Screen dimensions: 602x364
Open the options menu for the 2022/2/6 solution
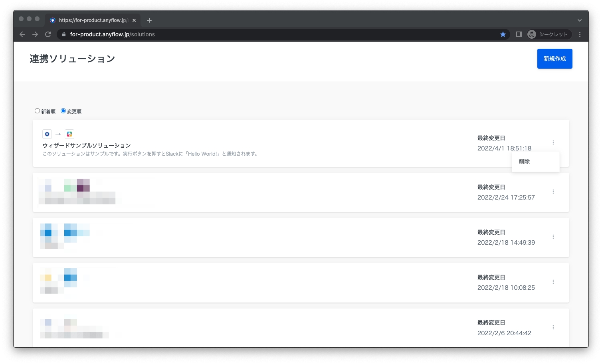coord(553,327)
